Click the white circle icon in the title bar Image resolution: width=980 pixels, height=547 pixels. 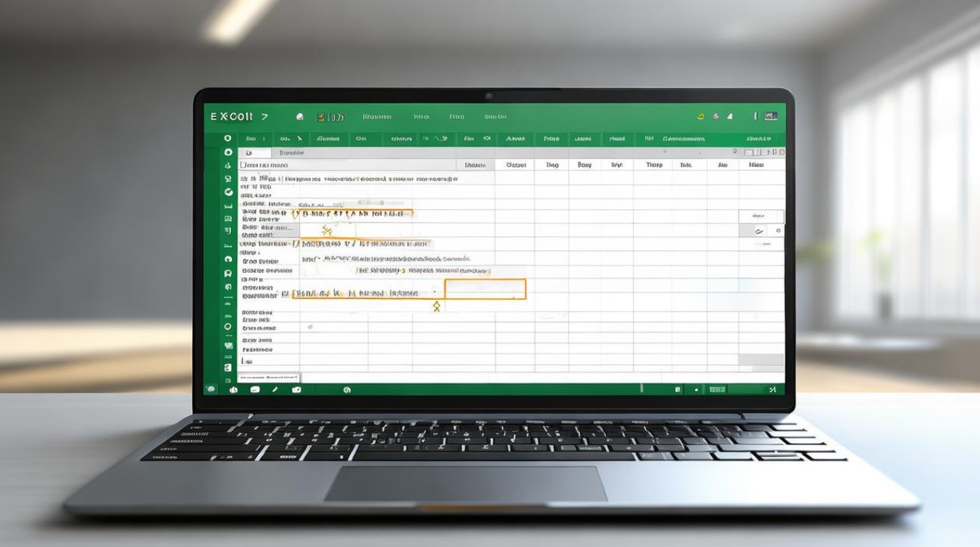300,117
